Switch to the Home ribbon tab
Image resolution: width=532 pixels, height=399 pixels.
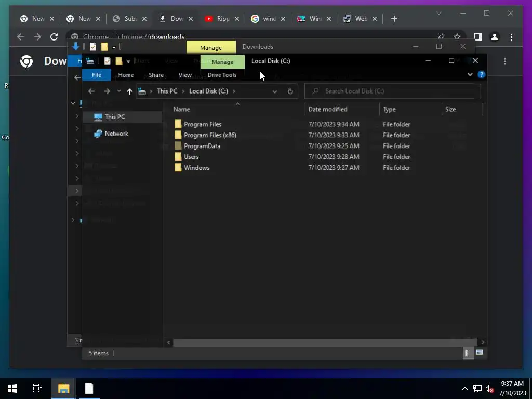point(126,75)
